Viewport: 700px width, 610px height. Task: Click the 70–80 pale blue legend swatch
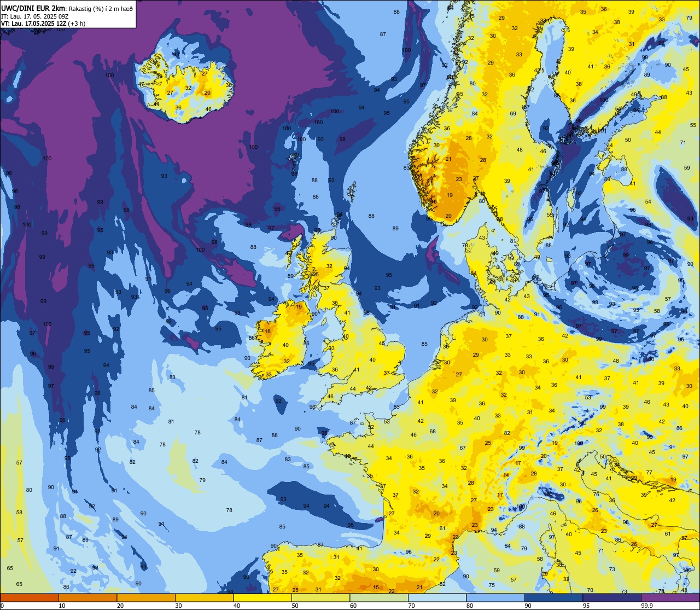437,597
